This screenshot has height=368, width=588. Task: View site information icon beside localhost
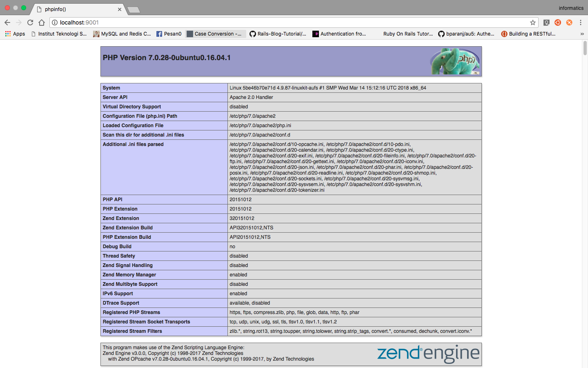pos(55,22)
